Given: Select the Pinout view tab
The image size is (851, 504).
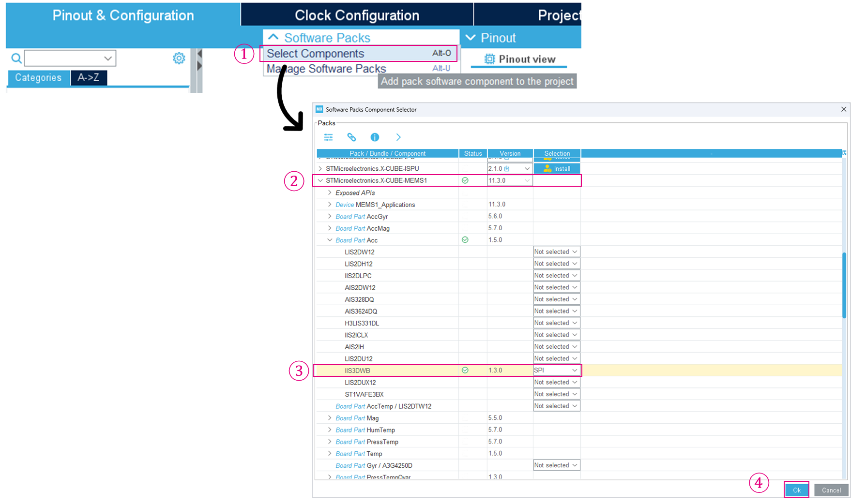Looking at the screenshot, I should click(520, 59).
